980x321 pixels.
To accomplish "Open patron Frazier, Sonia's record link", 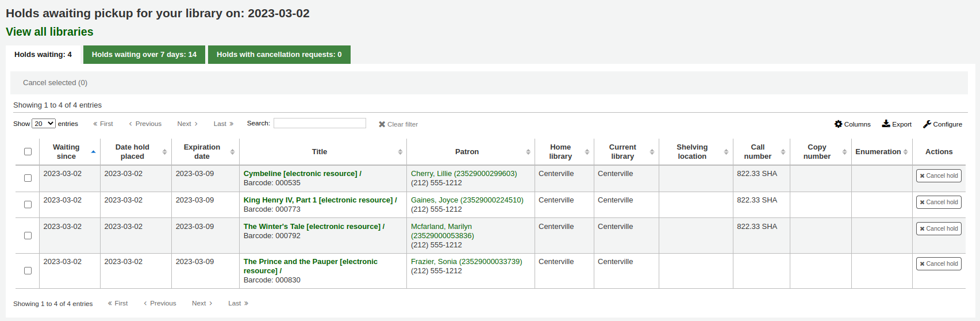I will pos(466,262).
